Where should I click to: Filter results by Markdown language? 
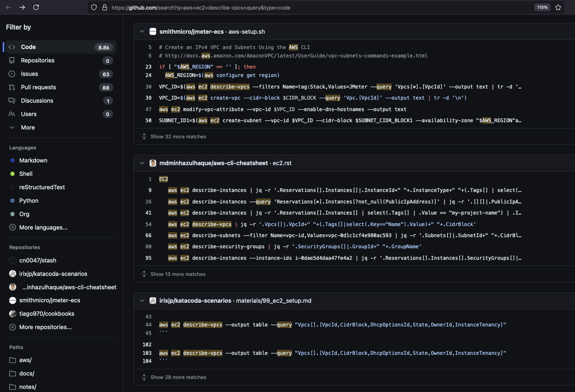pos(33,161)
